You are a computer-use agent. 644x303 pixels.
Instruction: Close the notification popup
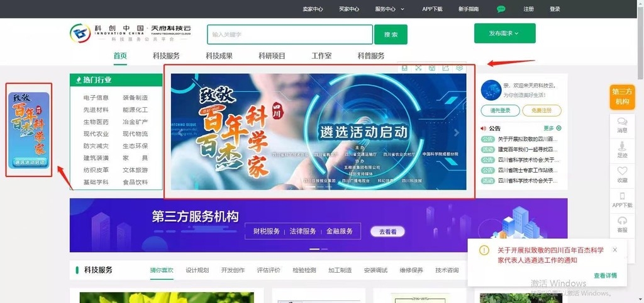[614, 250]
